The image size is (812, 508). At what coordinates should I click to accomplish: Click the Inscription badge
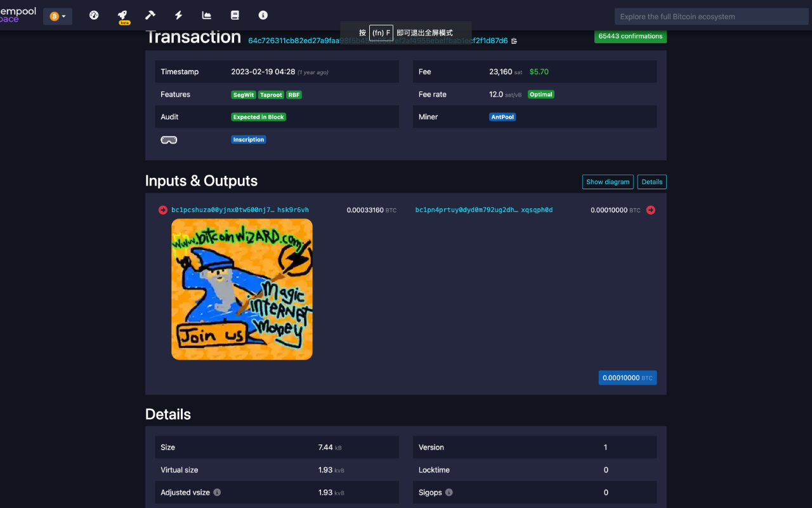(x=249, y=140)
